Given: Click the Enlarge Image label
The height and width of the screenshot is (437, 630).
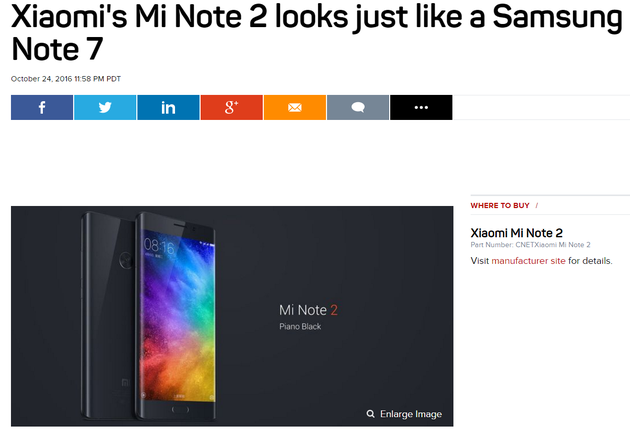Looking at the screenshot, I should click(411, 414).
